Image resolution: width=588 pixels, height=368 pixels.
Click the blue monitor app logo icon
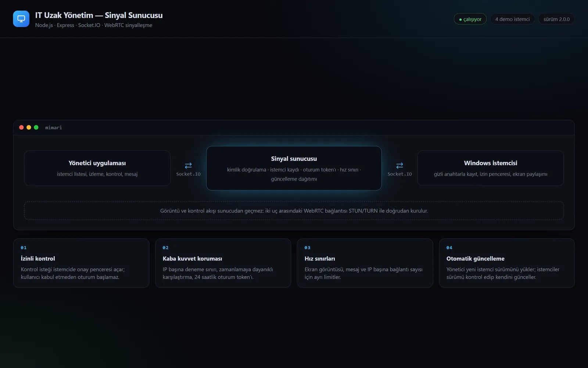pyautogui.click(x=21, y=19)
